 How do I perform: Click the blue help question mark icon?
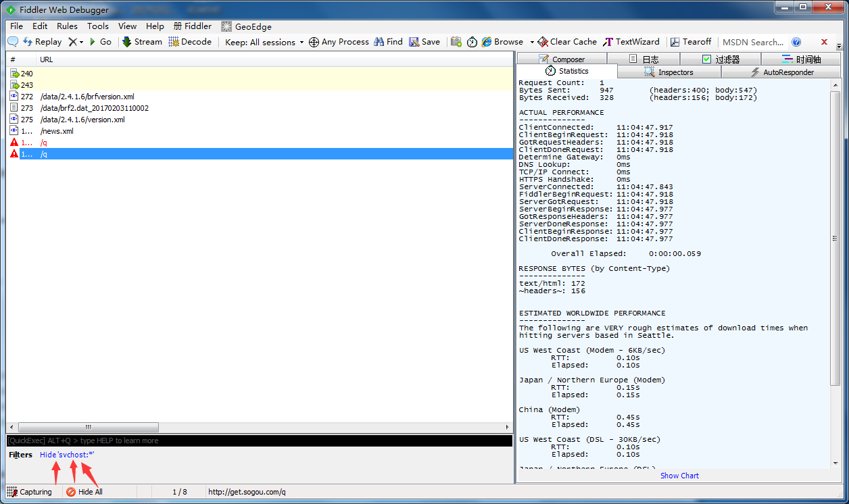pyautogui.click(x=796, y=42)
